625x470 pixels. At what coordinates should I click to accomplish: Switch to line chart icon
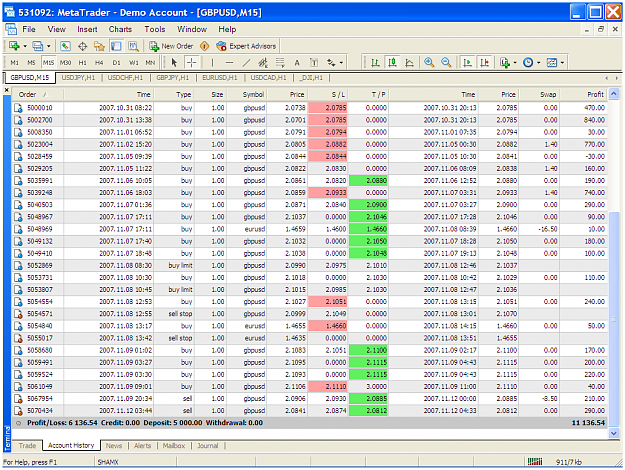(409, 63)
